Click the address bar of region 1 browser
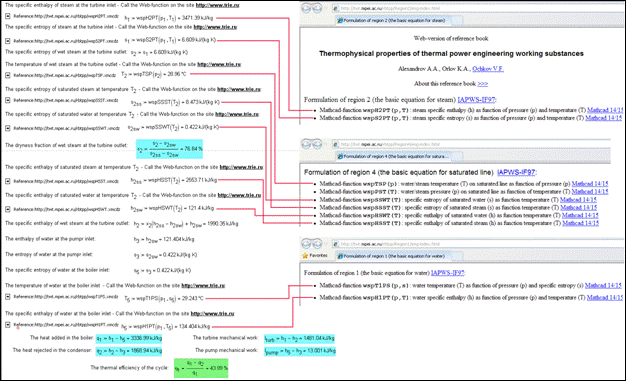Screen dimensions: 626x381 (x=477, y=244)
